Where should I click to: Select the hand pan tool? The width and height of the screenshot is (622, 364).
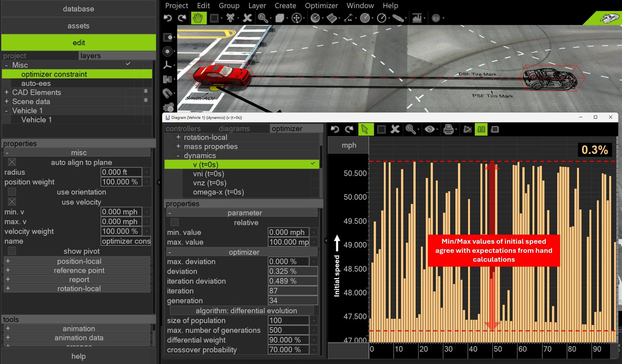point(198,18)
